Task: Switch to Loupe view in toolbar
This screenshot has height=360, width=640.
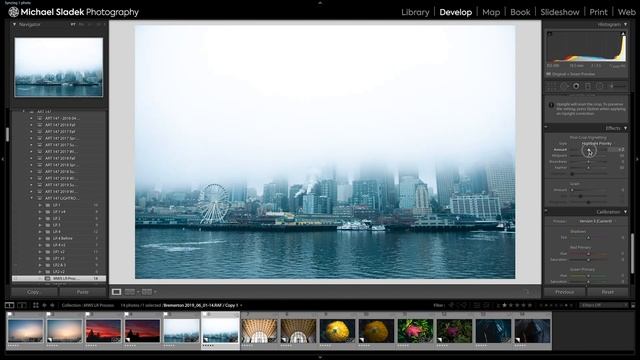Action: click(x=116, y=292)
